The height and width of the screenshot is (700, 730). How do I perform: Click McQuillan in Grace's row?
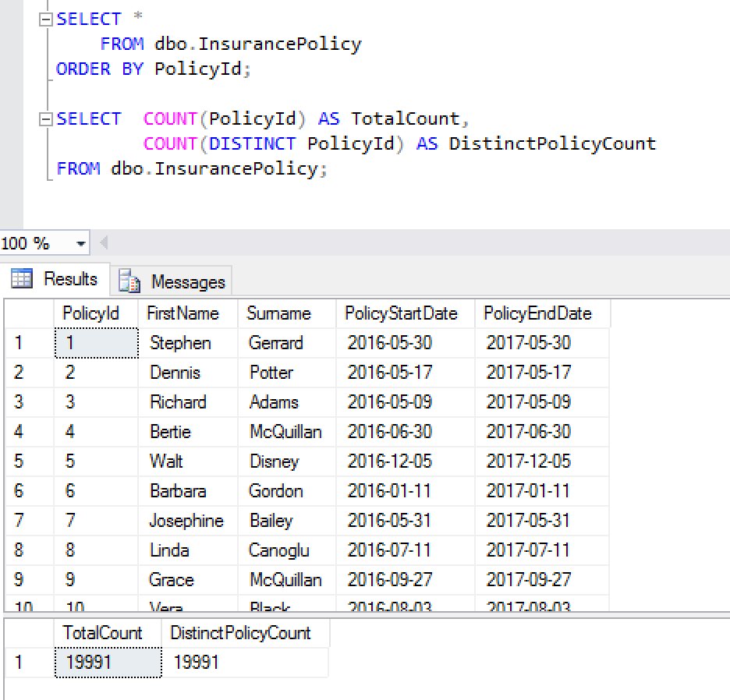pyautogui.click(x=287, y=580)
